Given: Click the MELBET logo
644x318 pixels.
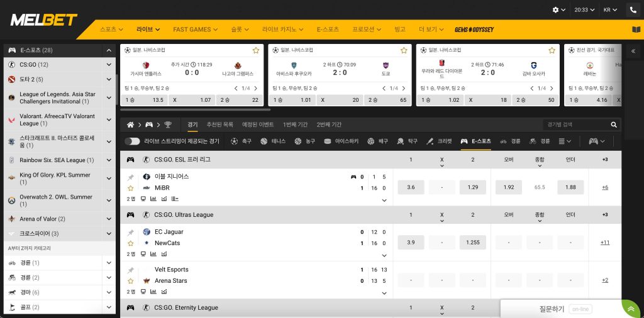Looking at the screenshot, I should pyautogui.click(x=43, y=19).
